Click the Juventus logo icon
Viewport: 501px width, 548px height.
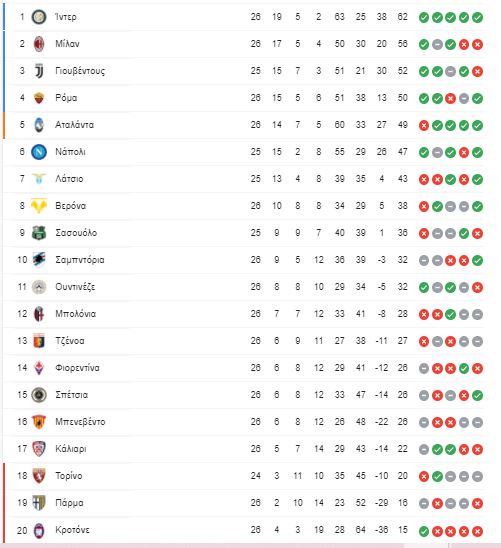[39, 71]
